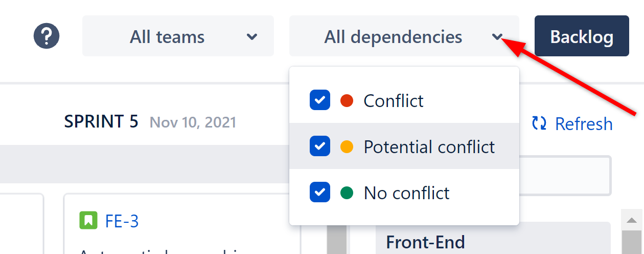Expand the All teams dropdown
This screenshot has width=644, height=254.
pos(178,36)
